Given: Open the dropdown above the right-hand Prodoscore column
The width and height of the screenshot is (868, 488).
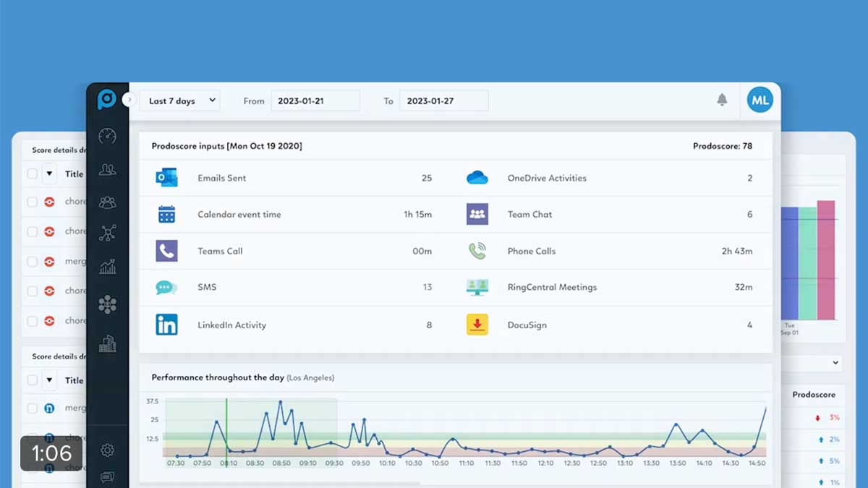Looking at the screenshot, I should (812, 362).
